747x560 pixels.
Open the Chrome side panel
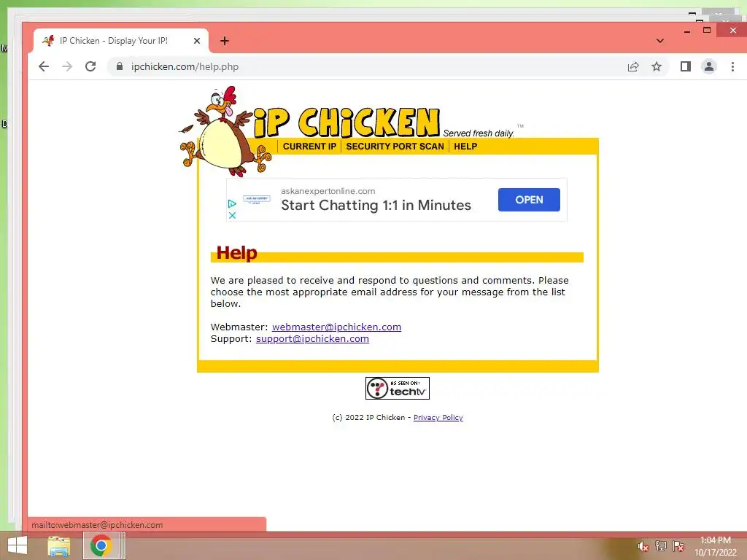(x=686, y=66)
